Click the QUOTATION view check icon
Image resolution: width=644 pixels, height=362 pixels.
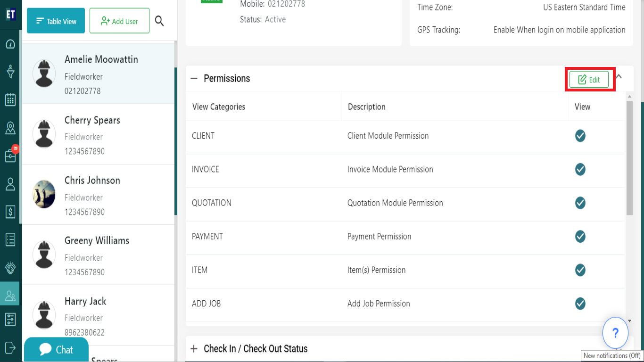[580, 203]
